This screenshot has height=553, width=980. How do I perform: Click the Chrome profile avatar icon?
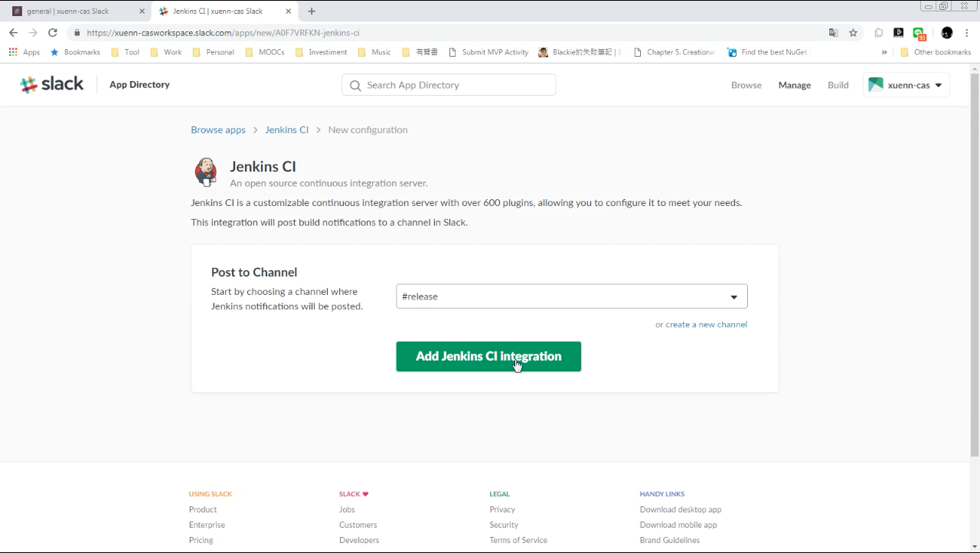[x=947, y=33]
